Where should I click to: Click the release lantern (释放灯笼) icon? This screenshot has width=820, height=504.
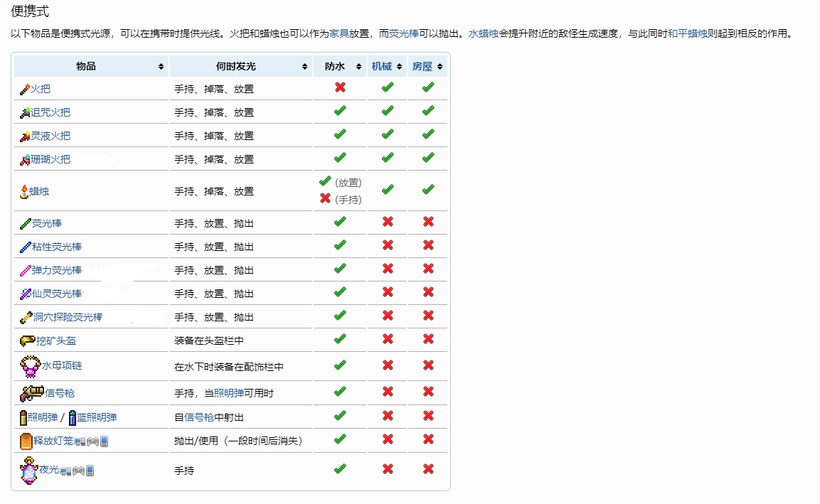pos(26,441)
